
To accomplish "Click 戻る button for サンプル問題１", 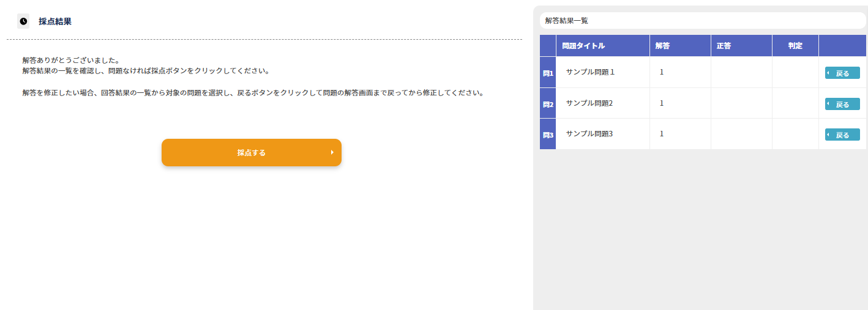I will [x=842, y=73].
